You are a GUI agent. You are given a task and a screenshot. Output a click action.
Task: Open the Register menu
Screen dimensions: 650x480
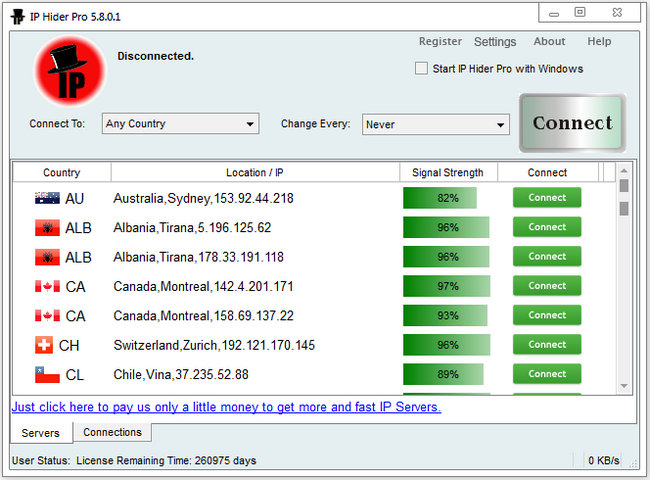pyautogui.click(x=440, y=41)
